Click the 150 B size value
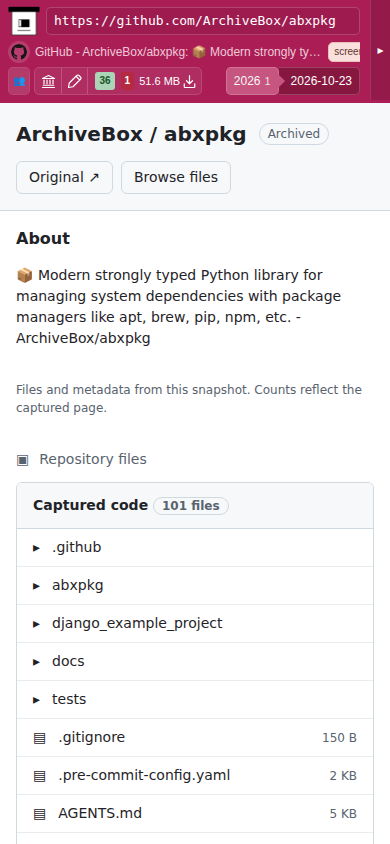 coord(339,737)
